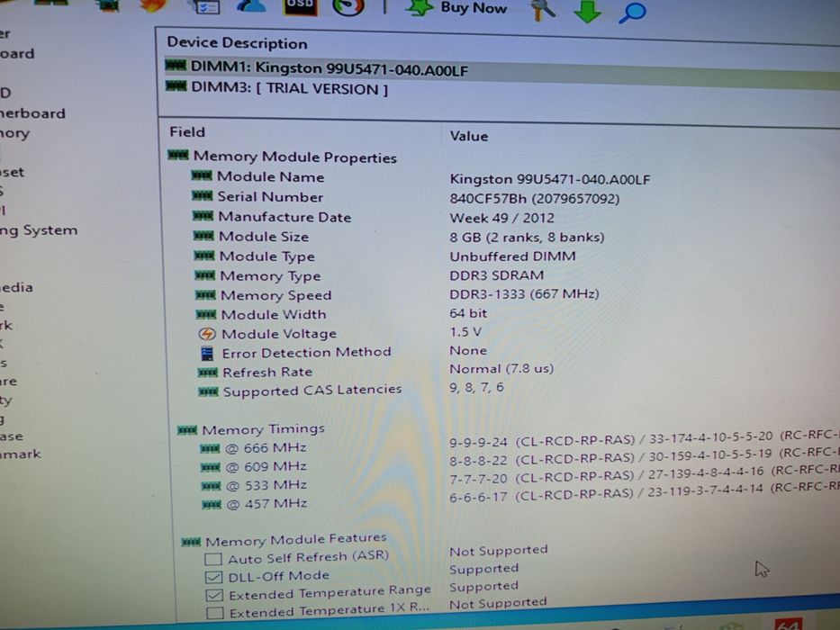840x630 pixels.
Task: Toggle the Extended Temperature 1X R... checkbox
Action: (215, 613)
